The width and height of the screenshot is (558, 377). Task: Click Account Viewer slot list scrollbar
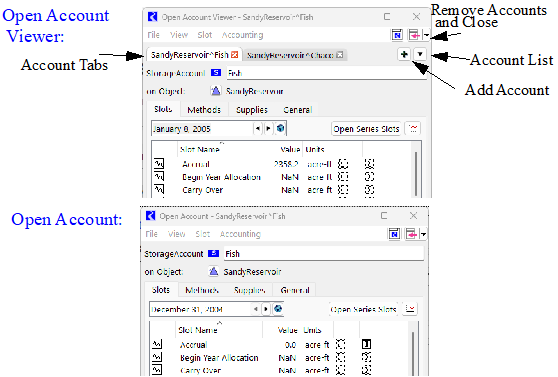coord(416,173)
